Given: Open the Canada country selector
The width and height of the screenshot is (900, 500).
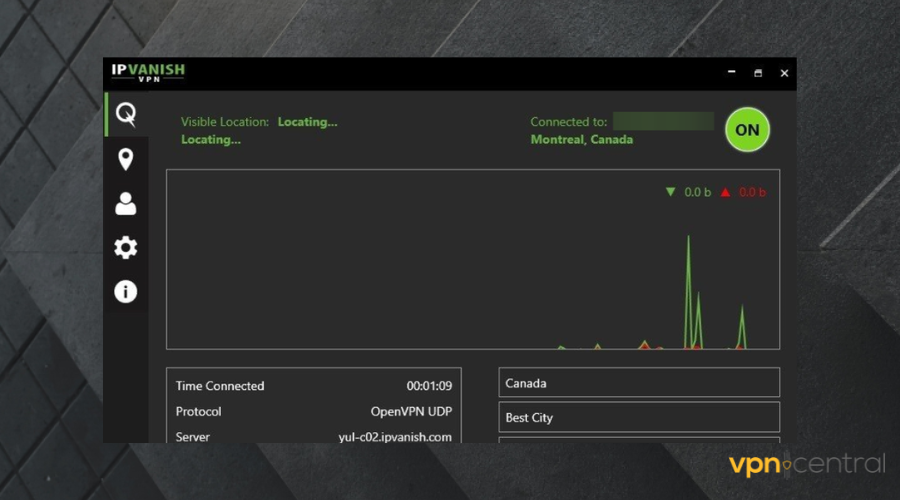Looking at the screenshot, I should point(639,383).
